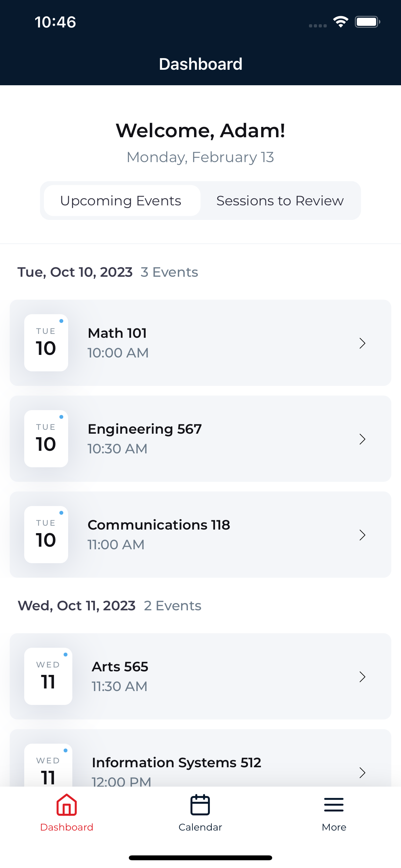This screenshot has width=401, height=868.
Task: Open the Information Systems 512 event
Action: pos(200,758)
